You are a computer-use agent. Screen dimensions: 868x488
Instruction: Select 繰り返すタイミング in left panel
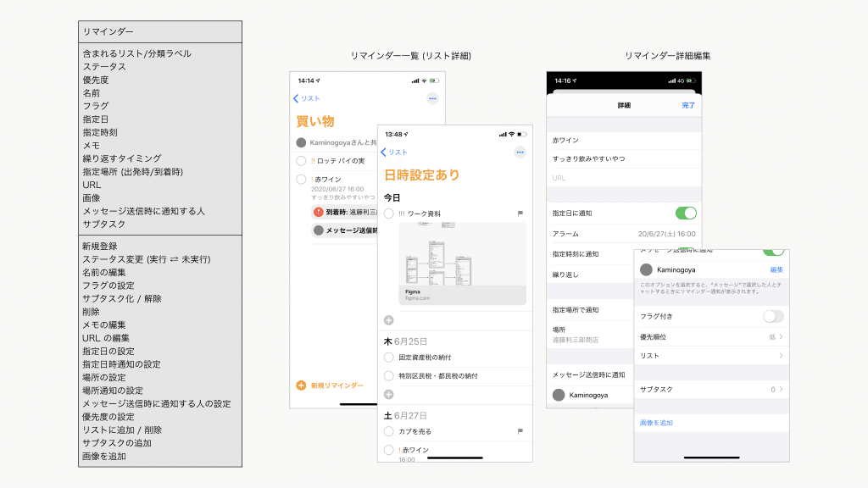[122, 158]
